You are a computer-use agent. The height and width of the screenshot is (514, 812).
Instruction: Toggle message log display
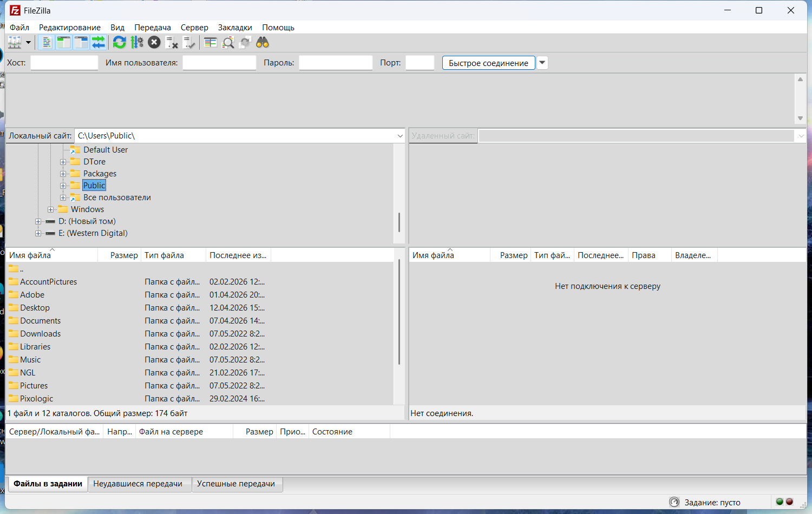tap(47, 42)
